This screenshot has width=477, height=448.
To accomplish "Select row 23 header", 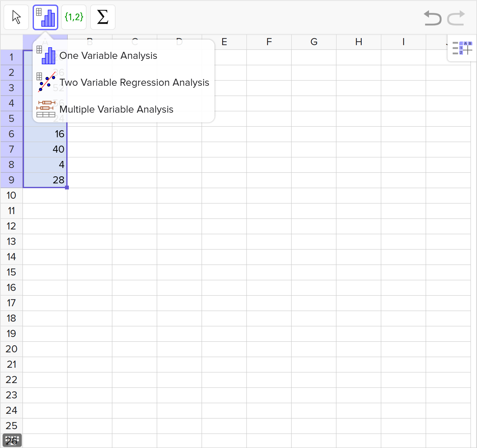I will coord(12,395).
